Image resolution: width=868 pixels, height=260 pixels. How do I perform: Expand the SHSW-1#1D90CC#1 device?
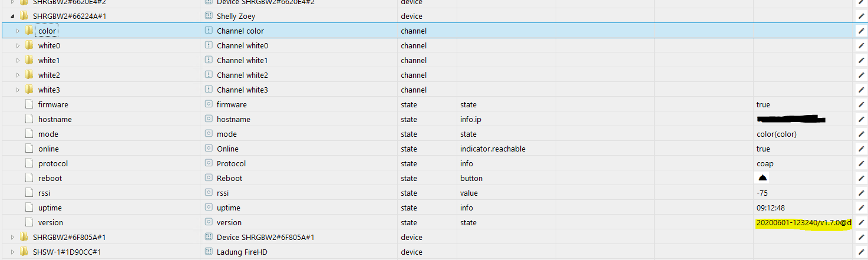point(12,252)
